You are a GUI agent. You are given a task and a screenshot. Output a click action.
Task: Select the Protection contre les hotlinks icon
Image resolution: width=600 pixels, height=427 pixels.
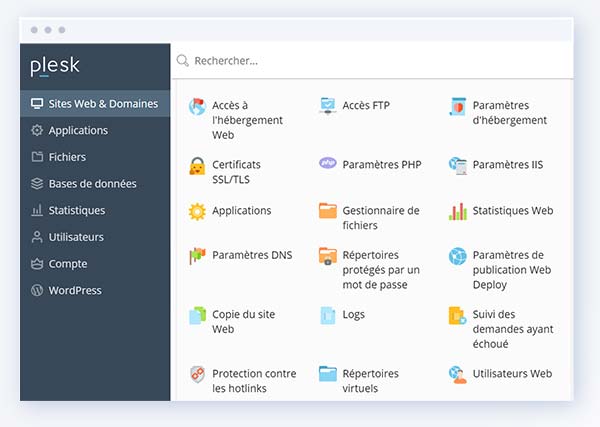pos(197,375)
